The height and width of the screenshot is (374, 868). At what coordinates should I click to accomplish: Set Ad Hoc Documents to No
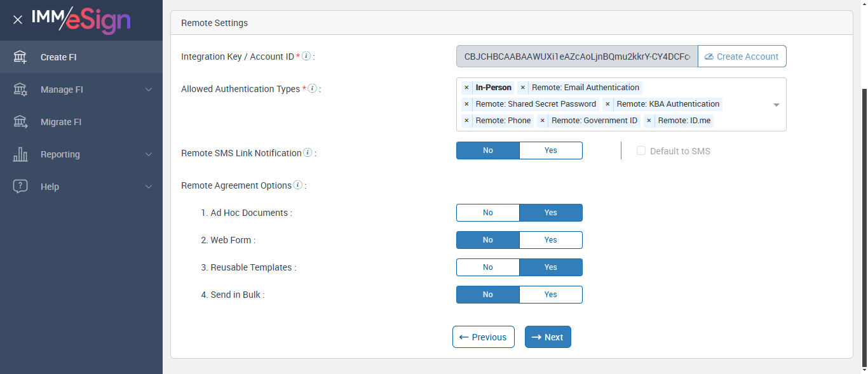pyautogui.click(x=488, y=213)
